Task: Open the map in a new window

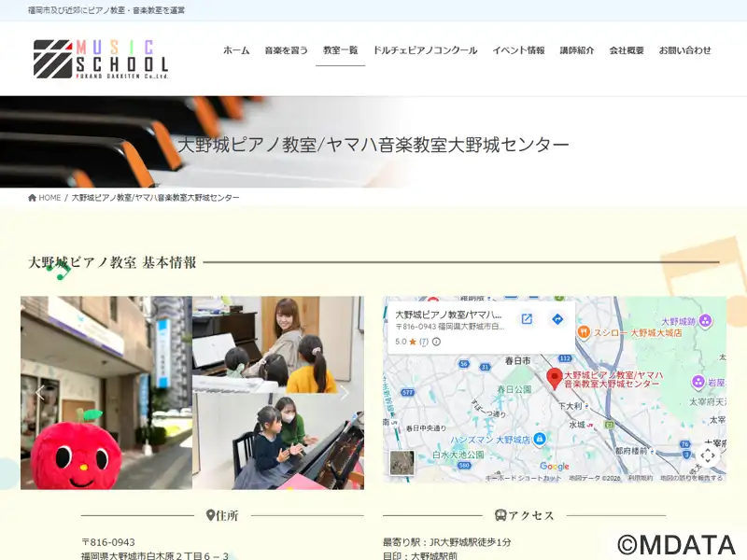Action: pos(527,319)
